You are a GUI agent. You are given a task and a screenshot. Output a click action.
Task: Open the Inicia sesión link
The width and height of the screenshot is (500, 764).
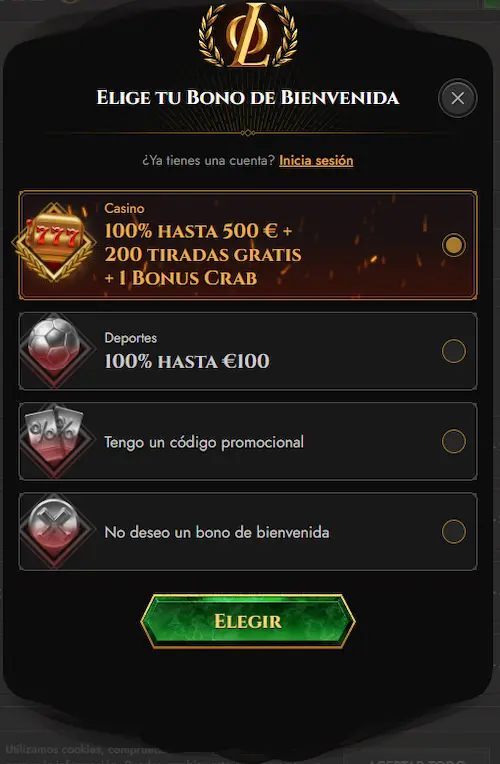316,160
